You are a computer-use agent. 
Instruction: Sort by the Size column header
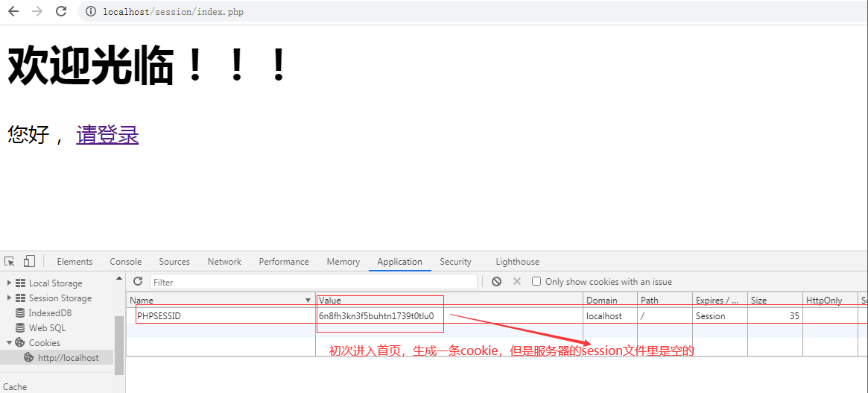(776, 301)
